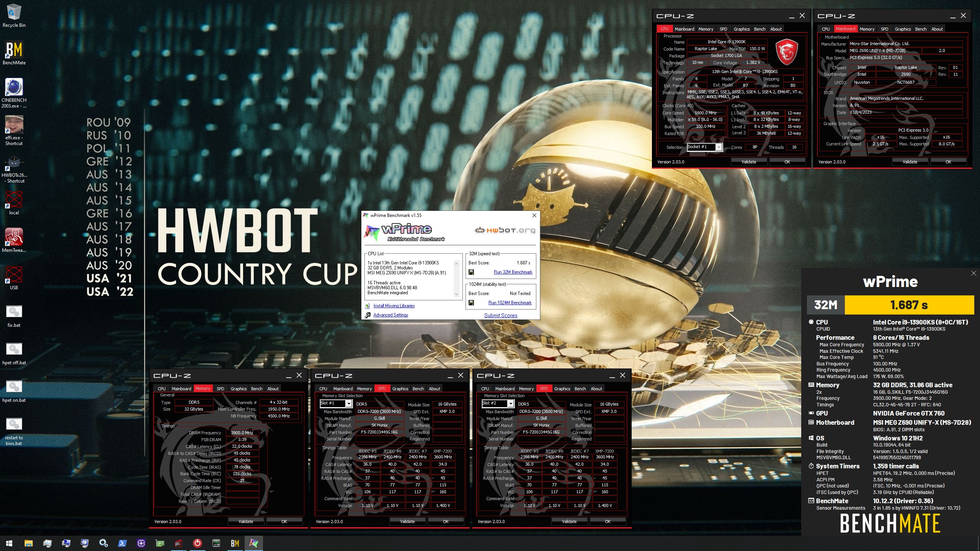
Task: Click the gears icon in the taskbar
Action: click(x=103, y=543)
